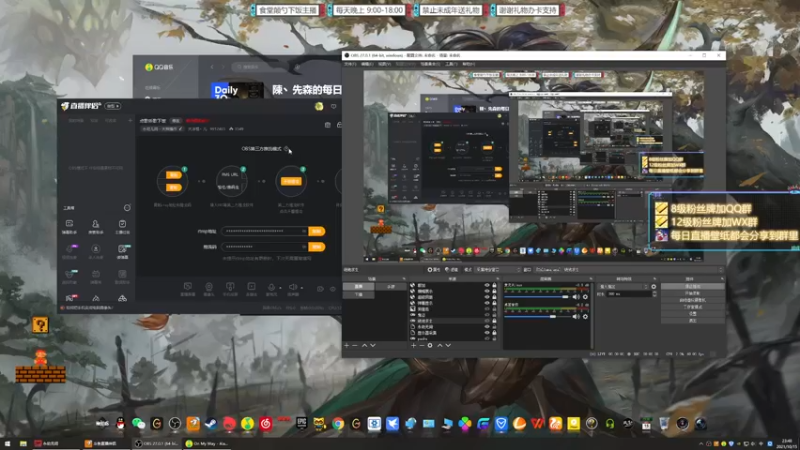Open the 弹幕助手 tool in 直播姬 toolbox
Image resolution: width=800 pixels, height=450 pixels.
(69, 227)
